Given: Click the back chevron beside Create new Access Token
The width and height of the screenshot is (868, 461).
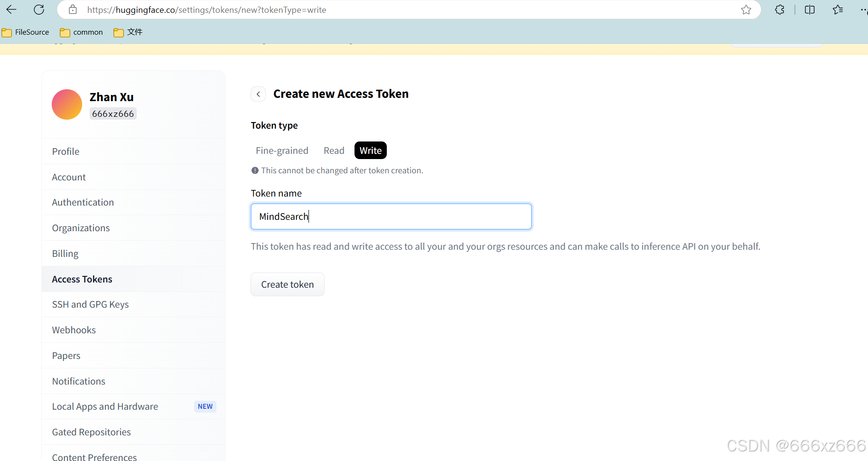Looking at the screenshot, I should pos(258,94).
